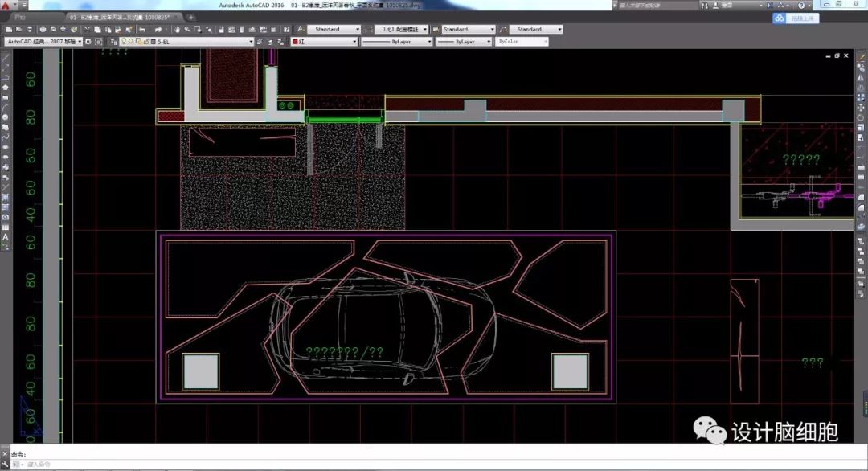The width and height of the screenshot is (868, 471).
Task: Toggle the freeze sun icon of layer 5-EL
Action: [130, 41]
